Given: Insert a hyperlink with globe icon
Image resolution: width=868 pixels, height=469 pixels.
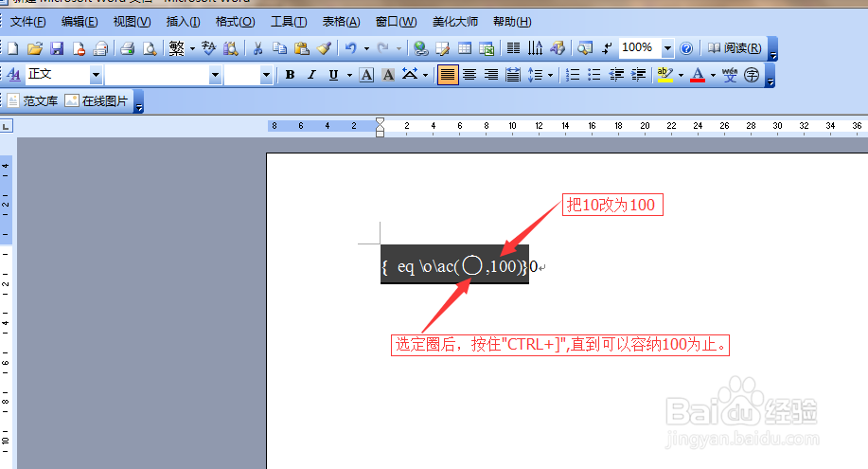Looking at the screenshot, I should pyautogui.click(x=420, y=48).
